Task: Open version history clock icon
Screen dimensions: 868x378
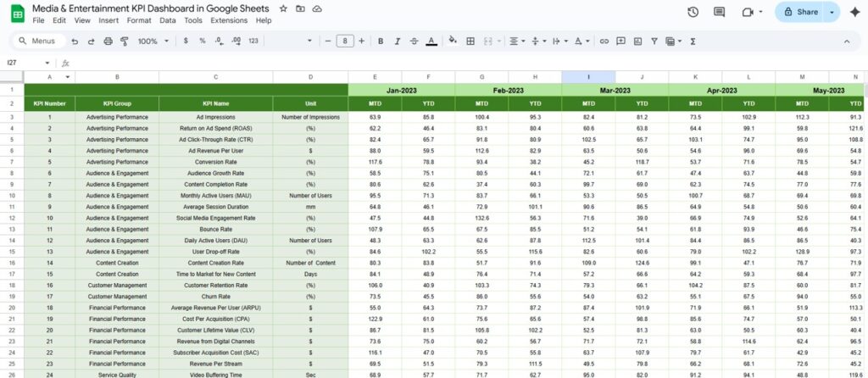Action: [x=693, y=12]
